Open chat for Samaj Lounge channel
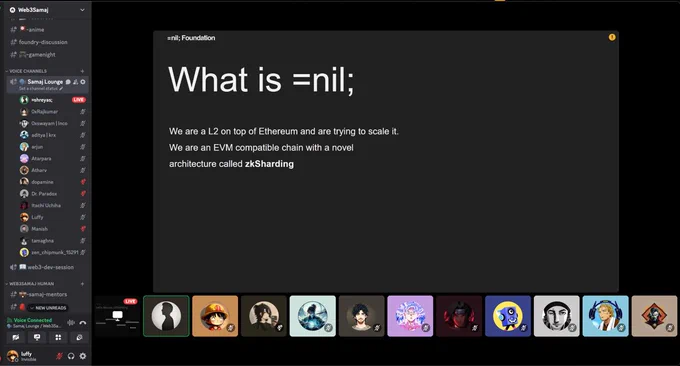Image resolution: width=680 pixels, height=366 pixels. click(68, 82)
